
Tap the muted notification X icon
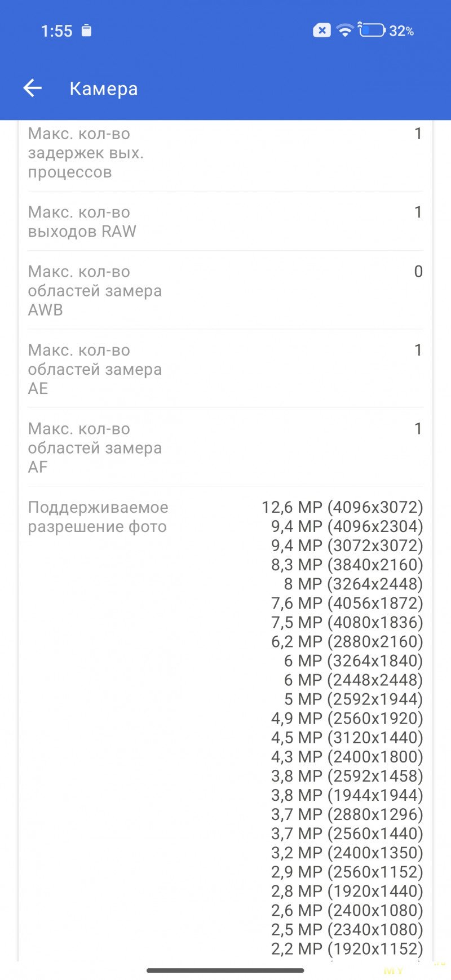pos(322,30)
